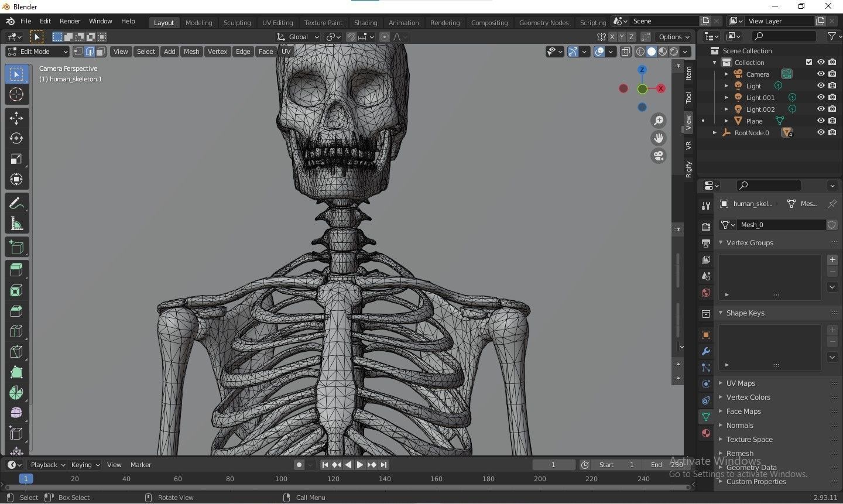Select the Move tool in the toolbar
This screenshot has height=504, width=843.
[x=16, y=118]
